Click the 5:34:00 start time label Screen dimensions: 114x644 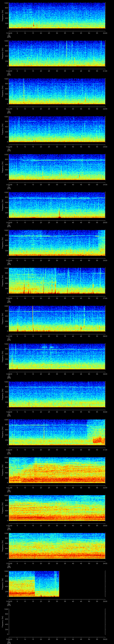click(x=9, y=601)
